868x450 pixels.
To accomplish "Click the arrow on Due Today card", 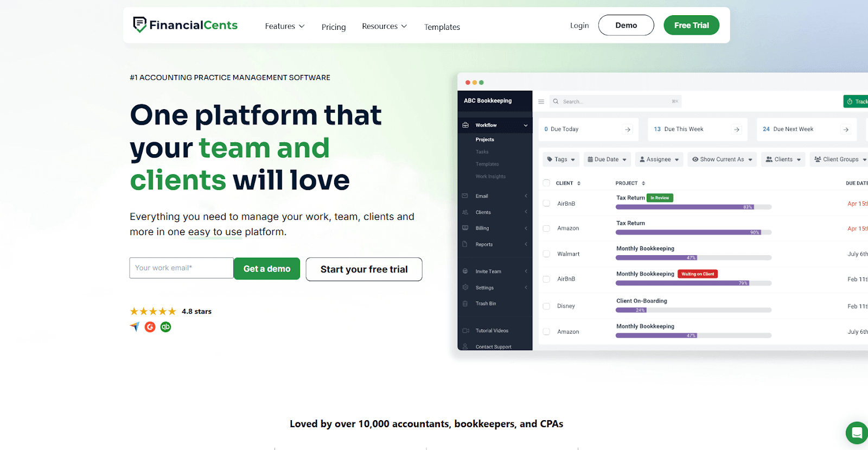I will click(x=628, y=130).
